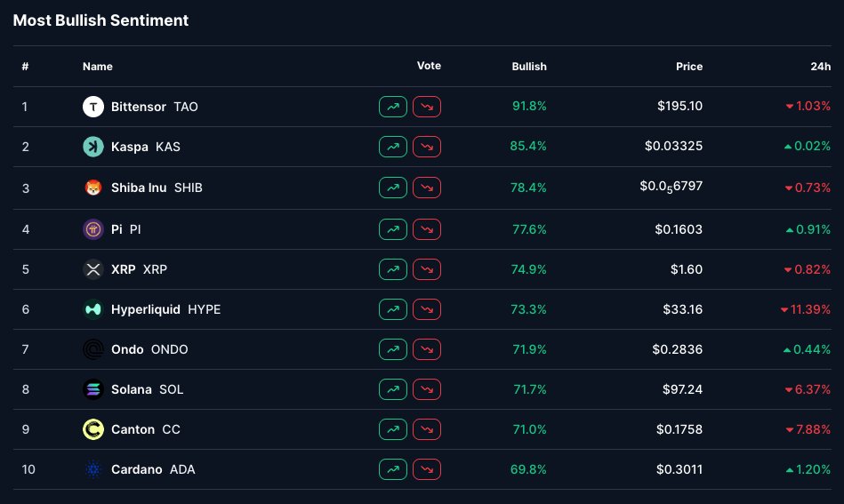The width and height of the screenshot is (844, 504).
Task: Vote bearish on Kaspa KAS
Action: (427, 147)
